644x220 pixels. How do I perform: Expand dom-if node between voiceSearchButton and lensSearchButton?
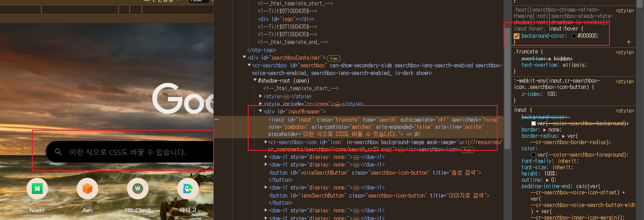coord(266,188)
